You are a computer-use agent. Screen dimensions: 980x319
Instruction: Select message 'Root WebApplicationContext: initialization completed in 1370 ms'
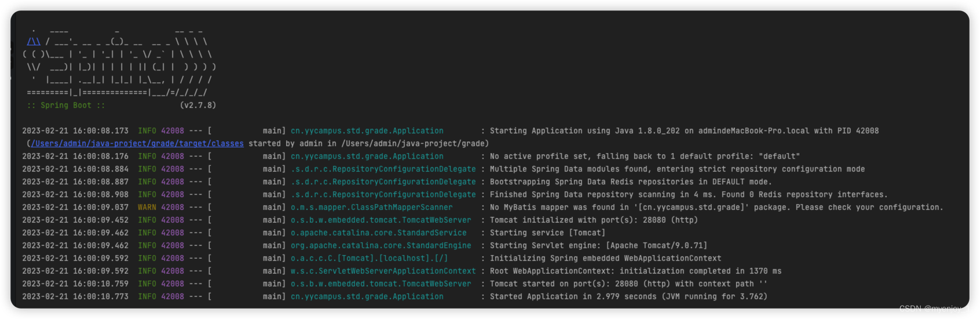click(636, 271)
